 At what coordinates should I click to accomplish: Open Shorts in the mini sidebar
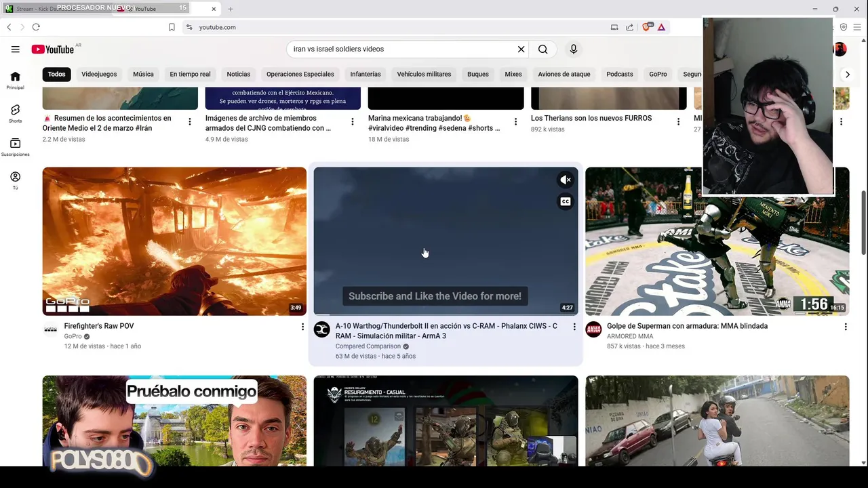[15, 113]
